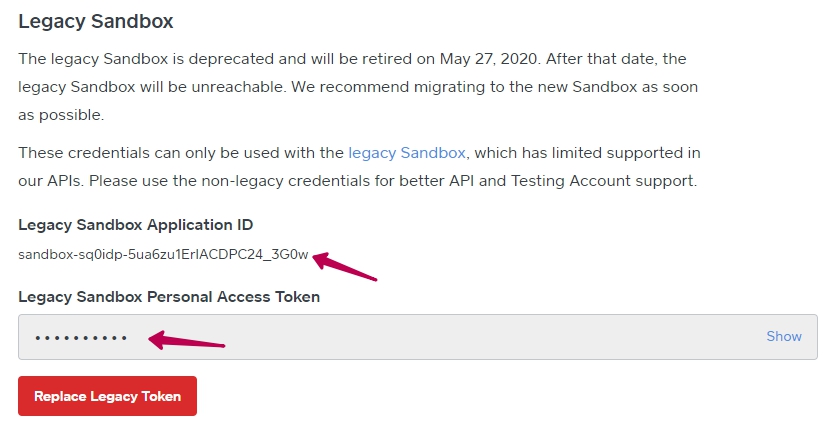
Task: Click inside the Personal Access Token field
Action: 450,337
